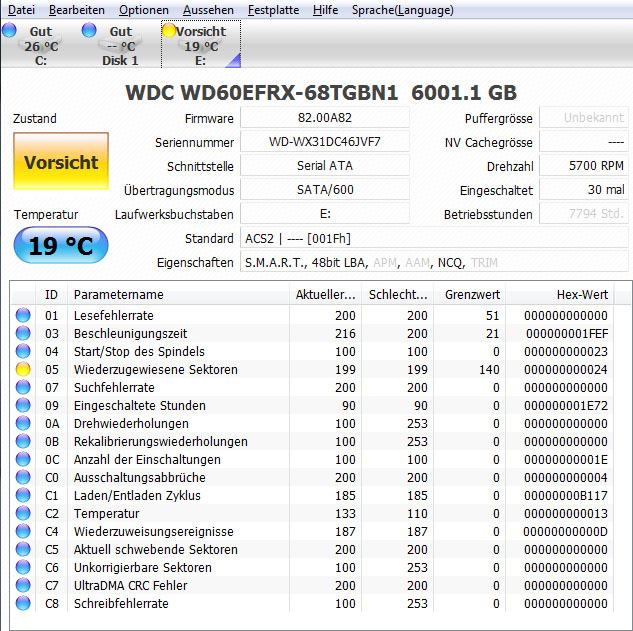This screenshot has width=633, height=631.
Task: Click hex value 000000001E72
Action: [566, 405]
